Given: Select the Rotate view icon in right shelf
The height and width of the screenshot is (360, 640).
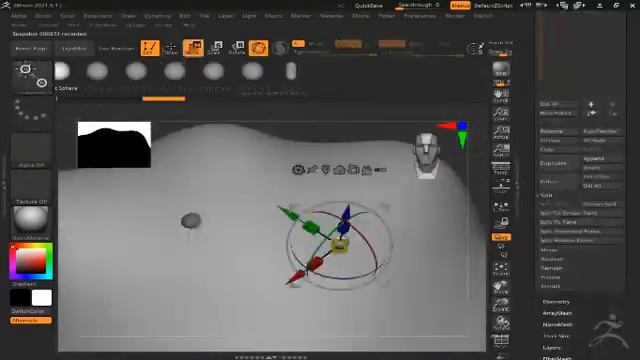Looking at the screenshot, I should click(x=501, y=323).
